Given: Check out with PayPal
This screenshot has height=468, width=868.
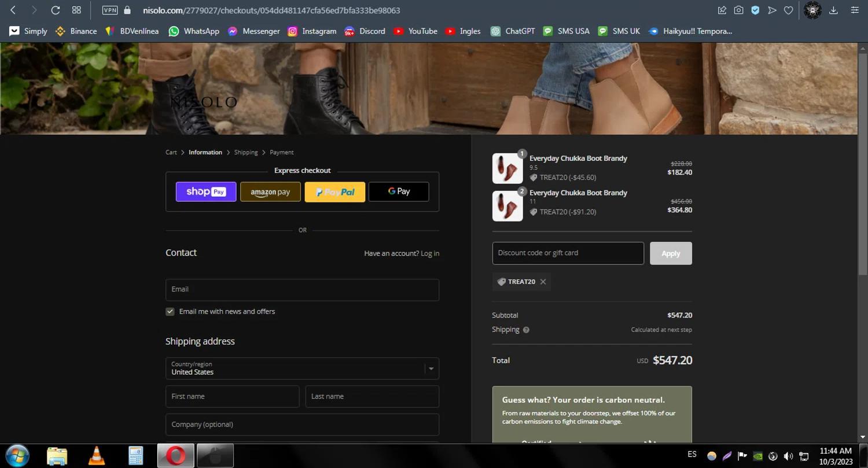Looking at the screenshot, I should [x=335, y=191].
